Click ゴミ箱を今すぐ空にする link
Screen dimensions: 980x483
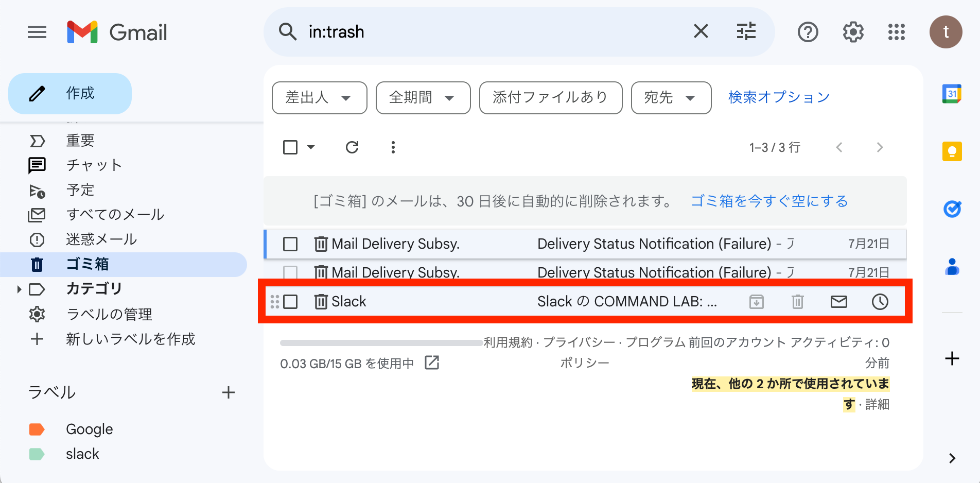click(769, 201)
